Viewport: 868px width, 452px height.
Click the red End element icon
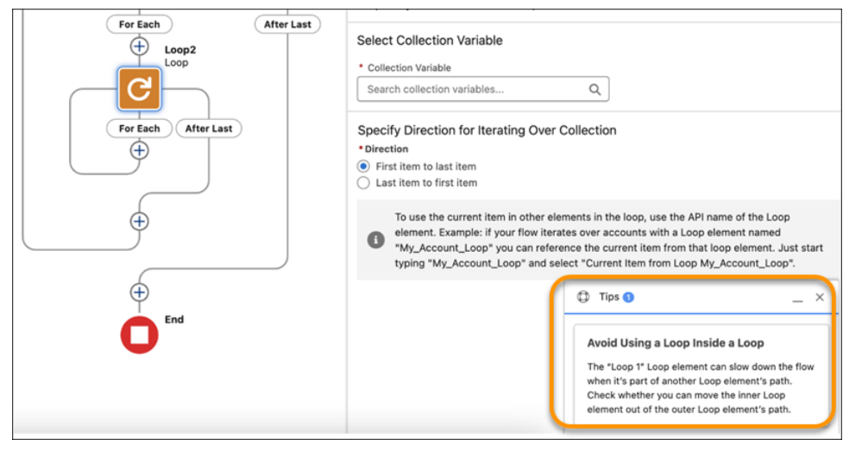pyautogui.click(x=139, y=333)
